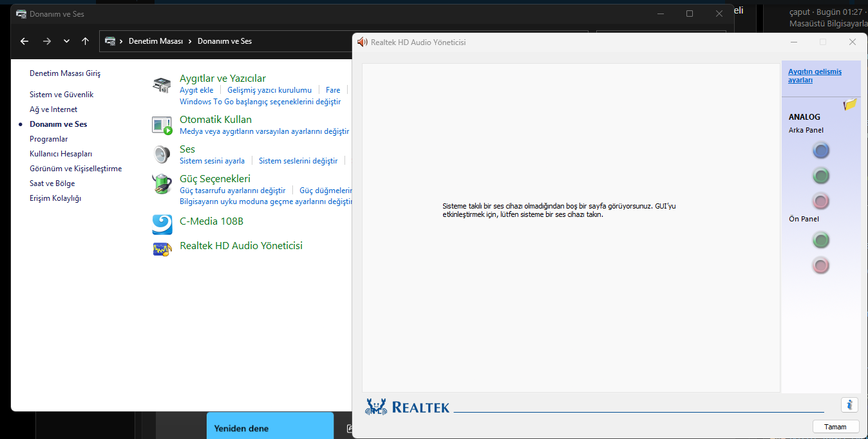Click the Realtek HD Audio Yöneticisi icon
Screen dimensions: 868x439
point(162,248)
